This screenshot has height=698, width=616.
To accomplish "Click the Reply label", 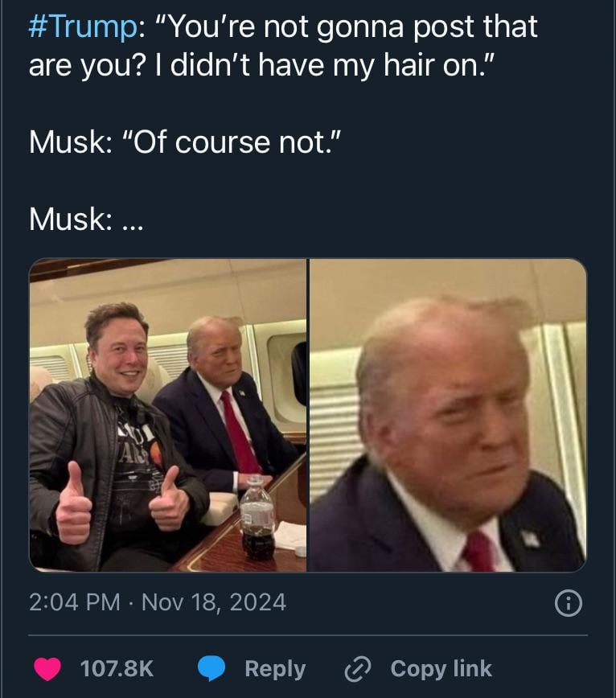I will coord(275,668).
